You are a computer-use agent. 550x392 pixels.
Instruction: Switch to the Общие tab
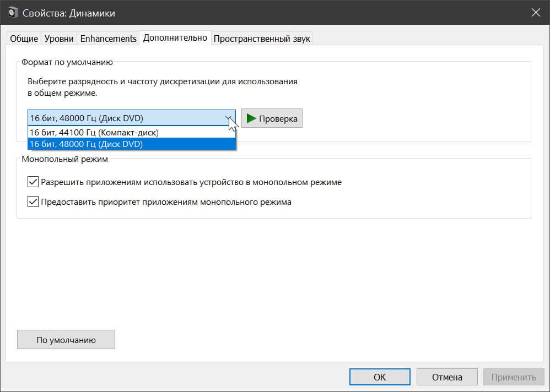click(24, 39)
